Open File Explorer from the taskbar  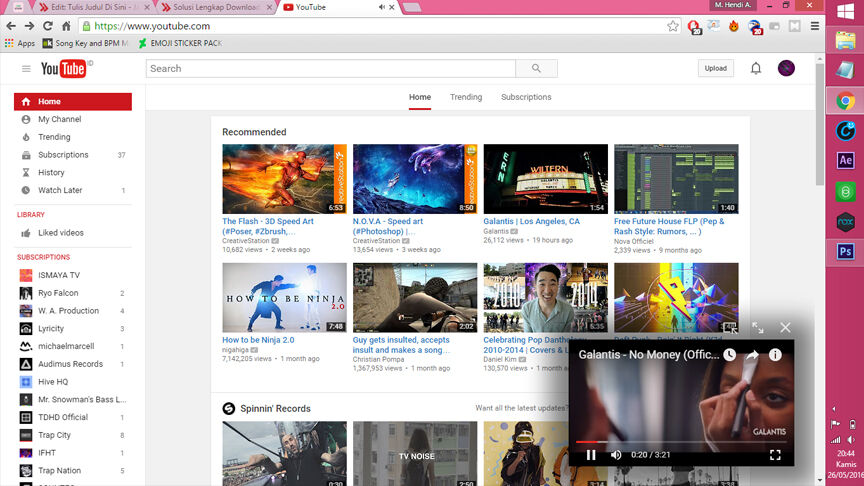coord(845,40)
